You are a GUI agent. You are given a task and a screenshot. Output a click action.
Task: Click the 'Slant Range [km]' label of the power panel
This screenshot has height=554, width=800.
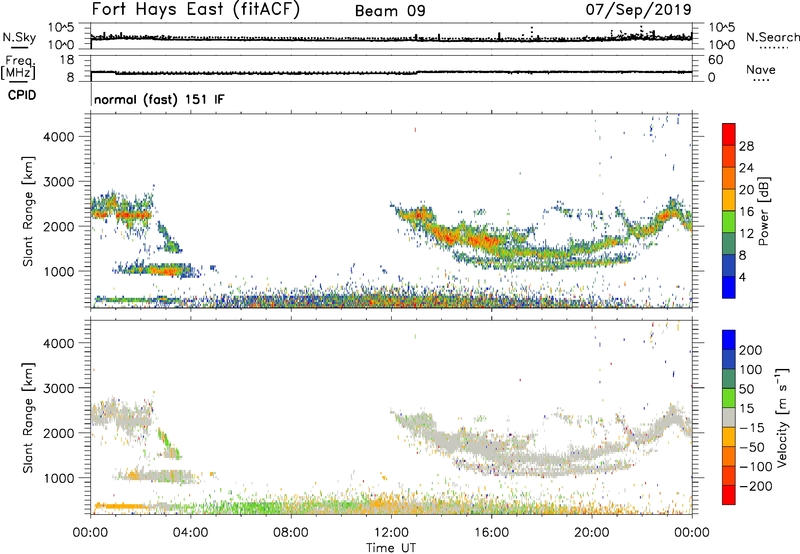pos(29,211)
